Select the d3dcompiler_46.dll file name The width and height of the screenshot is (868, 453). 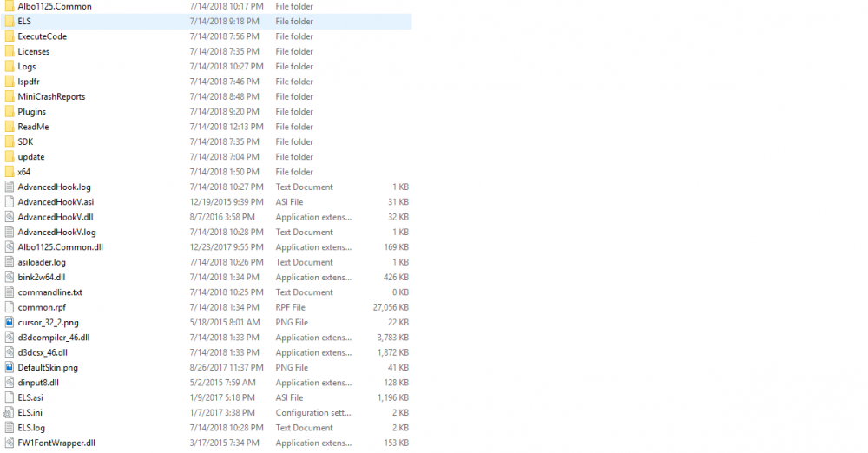click(x=54, y=338)
